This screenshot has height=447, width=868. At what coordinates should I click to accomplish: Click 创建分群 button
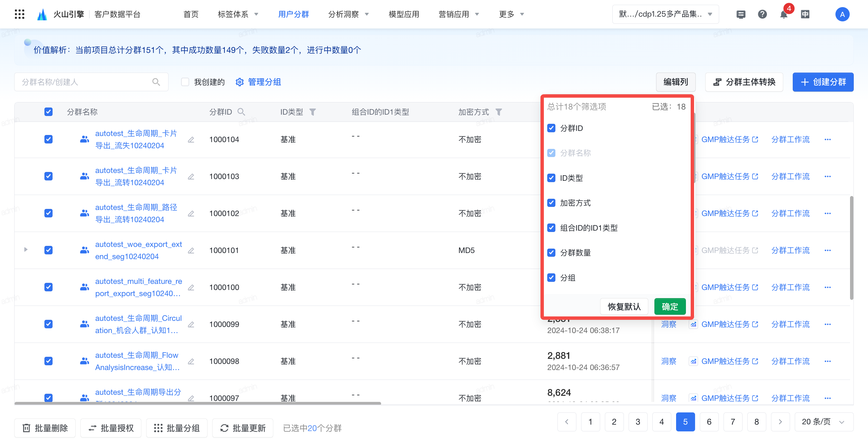823,82
